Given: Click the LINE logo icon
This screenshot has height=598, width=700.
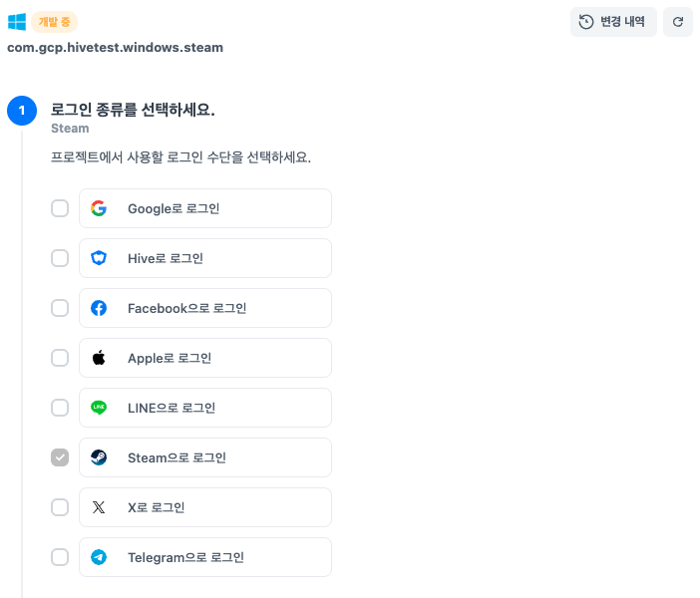Looking at the screenshot, I should (99, 408).
